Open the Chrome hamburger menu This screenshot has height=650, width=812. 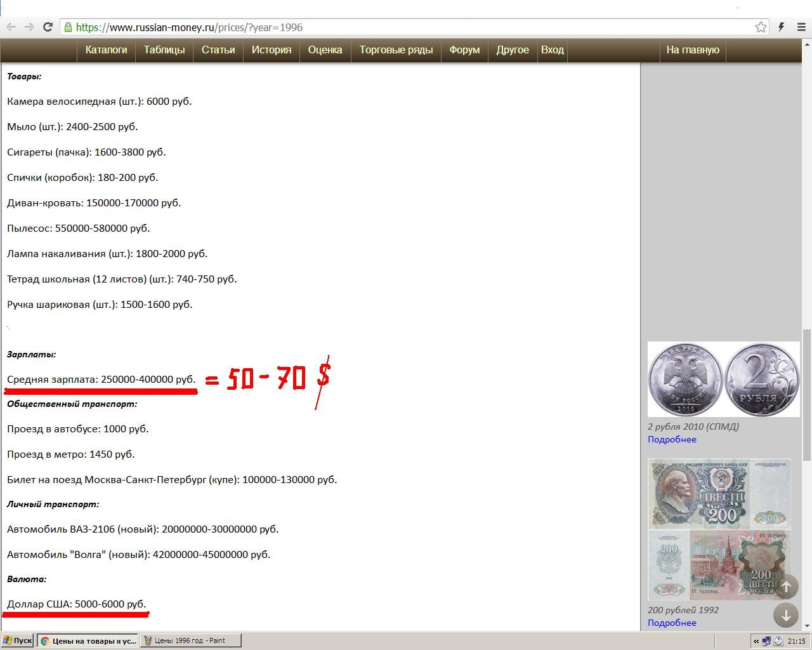801,27
